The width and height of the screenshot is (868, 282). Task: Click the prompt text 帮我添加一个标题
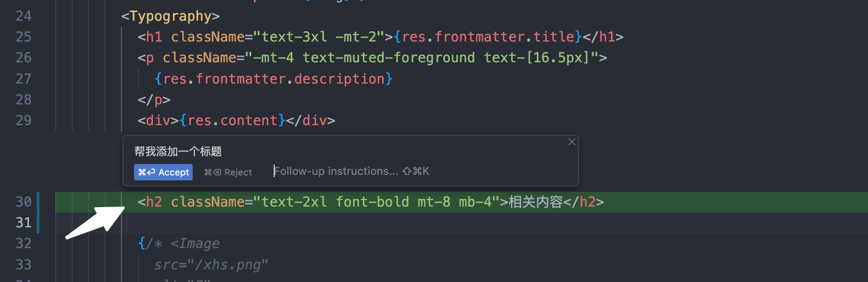pos(178,151)
